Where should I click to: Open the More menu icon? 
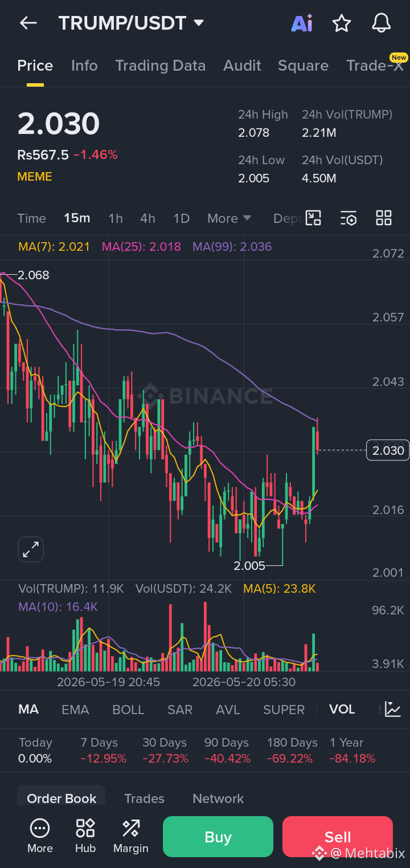[x=40, y=836]
